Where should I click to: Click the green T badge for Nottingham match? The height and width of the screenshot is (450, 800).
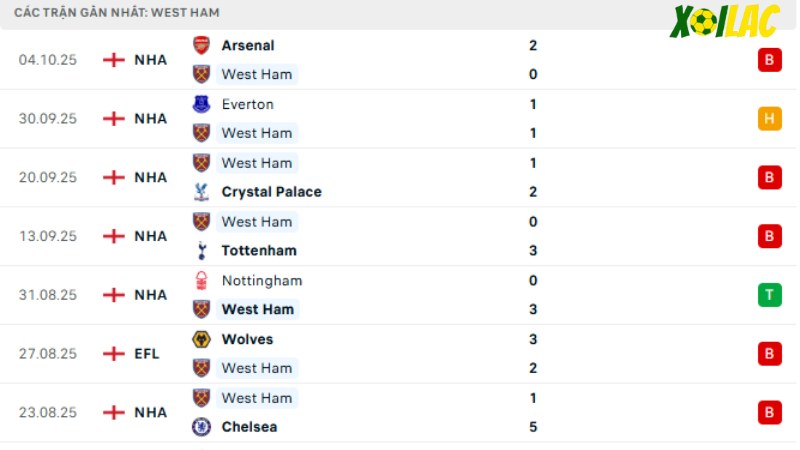click(769, 295)
